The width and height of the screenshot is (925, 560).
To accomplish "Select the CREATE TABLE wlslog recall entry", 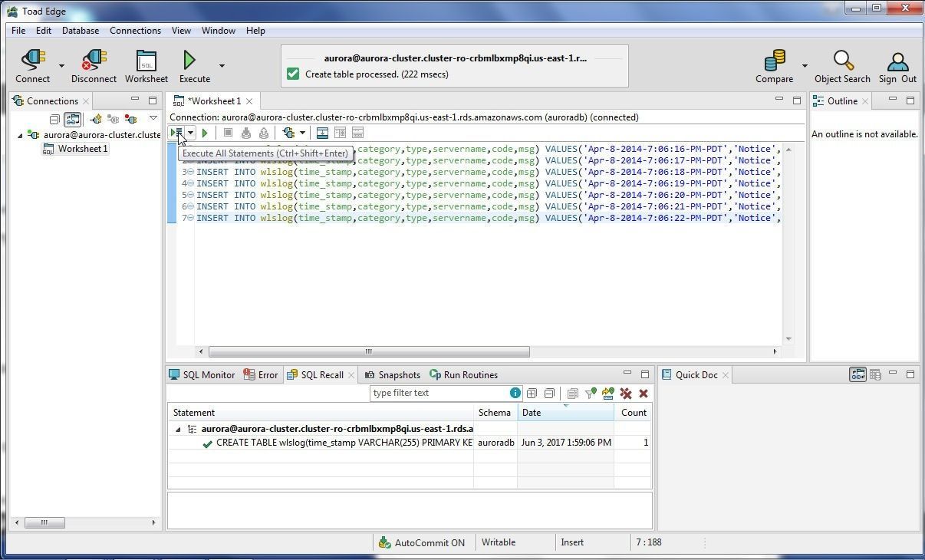I will click(x=344, y=443).
